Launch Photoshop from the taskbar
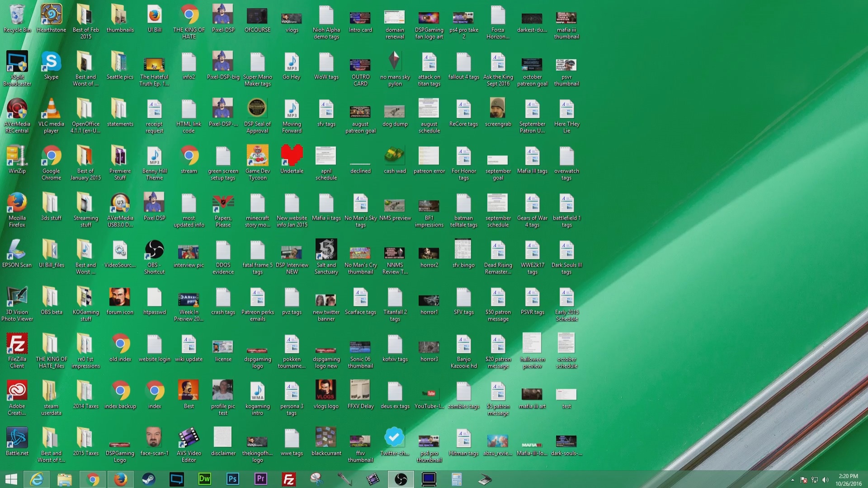The image size is (868, 488). (x=232, y=479)
